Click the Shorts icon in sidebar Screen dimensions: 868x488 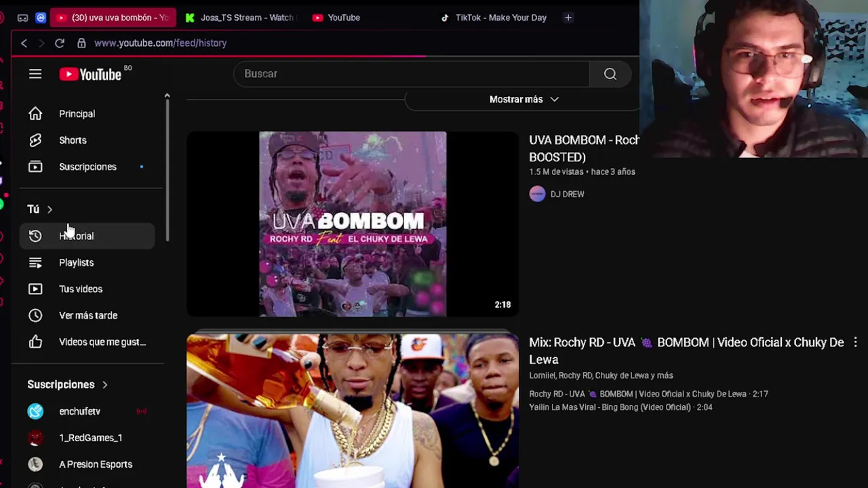coord(35,140)
